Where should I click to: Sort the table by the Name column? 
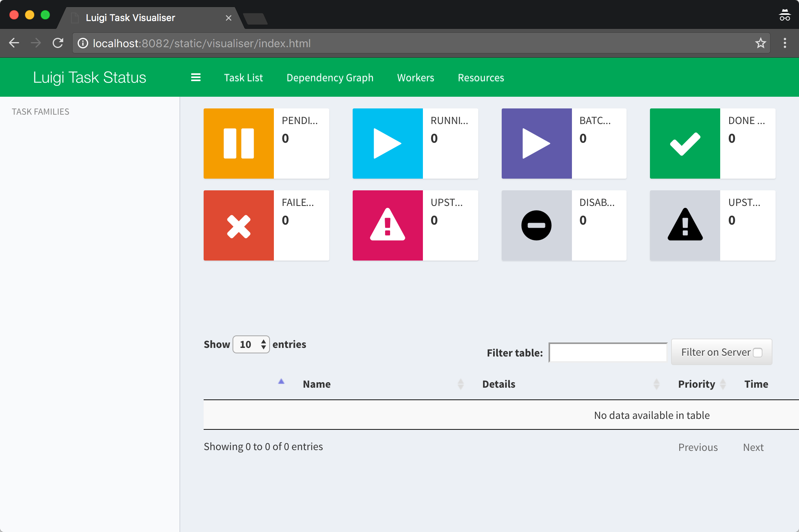click(317, 384)
